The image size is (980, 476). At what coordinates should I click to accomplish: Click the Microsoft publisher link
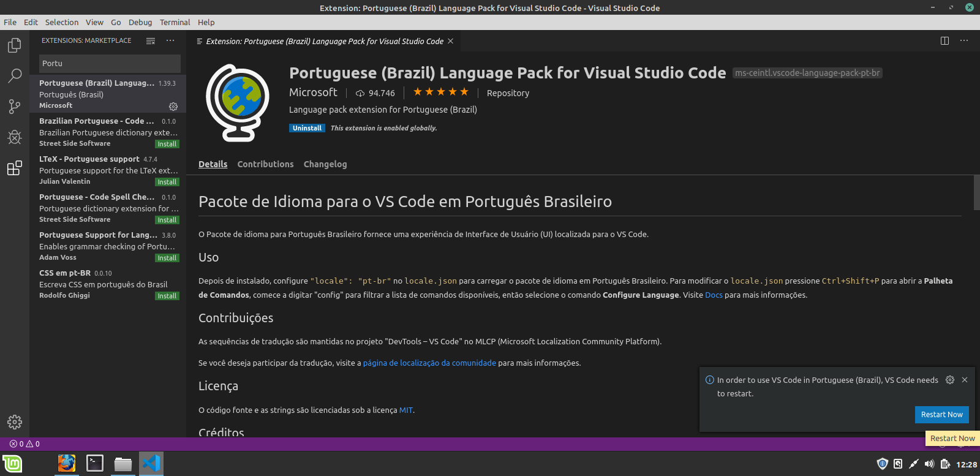point(313,93)
